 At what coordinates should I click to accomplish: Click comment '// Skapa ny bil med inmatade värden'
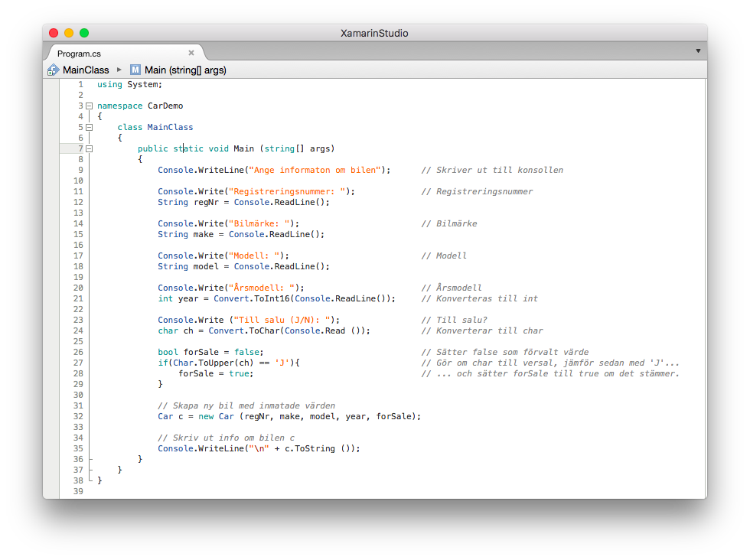(246, 405)
